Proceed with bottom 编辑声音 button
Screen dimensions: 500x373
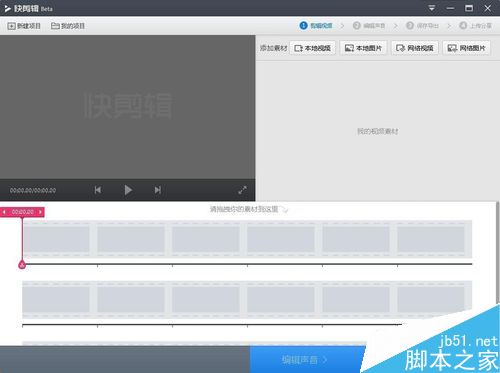tap(305, 360)
